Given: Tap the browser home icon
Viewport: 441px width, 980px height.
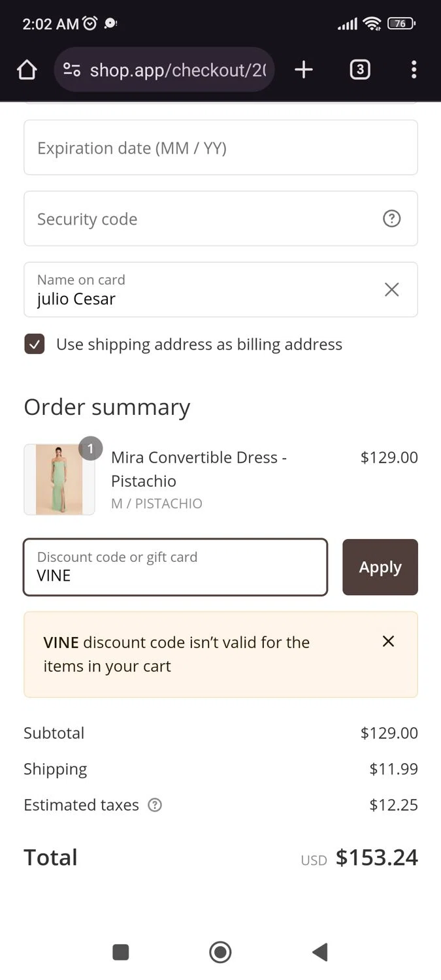Looking at the screenshot, I should tap(27, 70).
